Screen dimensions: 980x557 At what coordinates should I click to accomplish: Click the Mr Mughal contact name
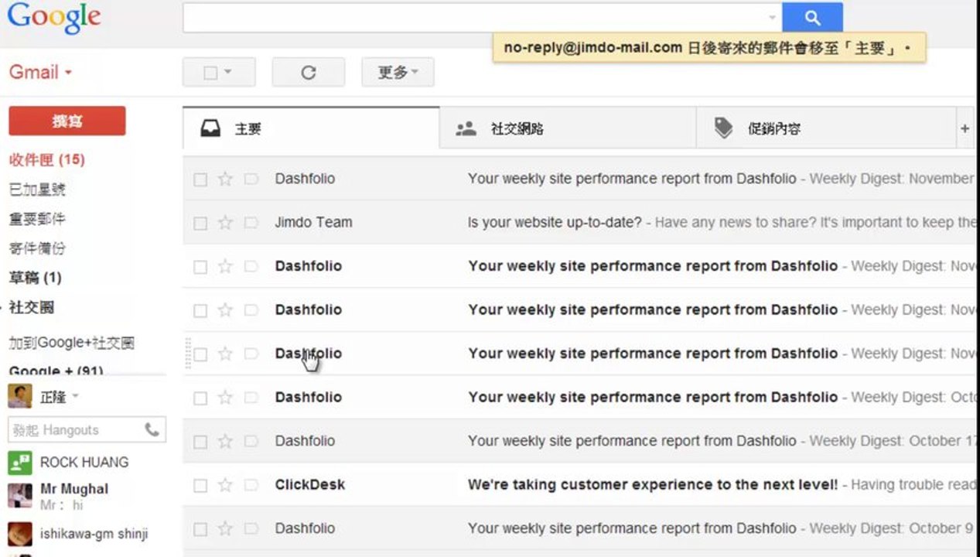(x=74, y=489)
